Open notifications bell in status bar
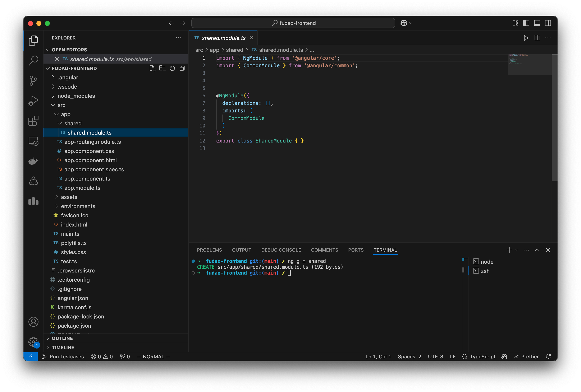 tap(548, 356)
